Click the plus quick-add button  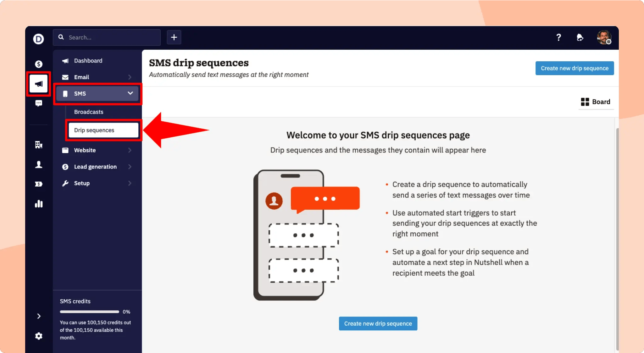pos(174,37)
